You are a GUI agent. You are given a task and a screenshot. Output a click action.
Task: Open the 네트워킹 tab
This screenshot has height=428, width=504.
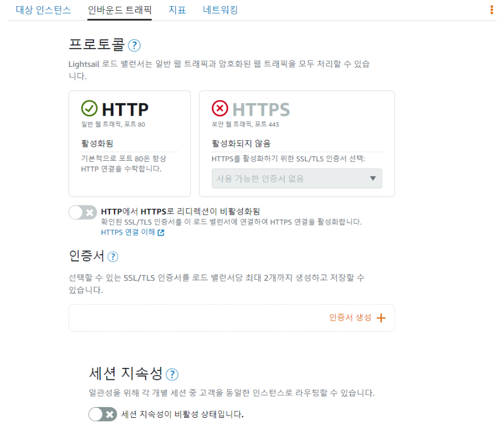pos(220,10)
